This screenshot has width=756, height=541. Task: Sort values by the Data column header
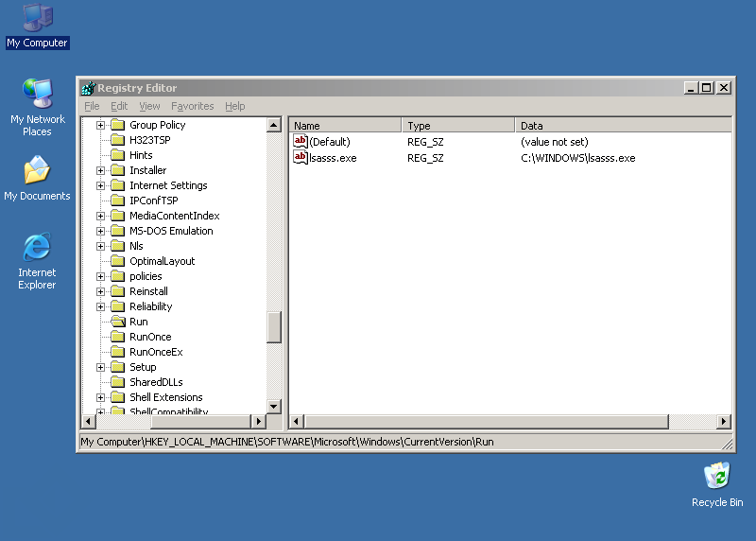tap(623, 126)
